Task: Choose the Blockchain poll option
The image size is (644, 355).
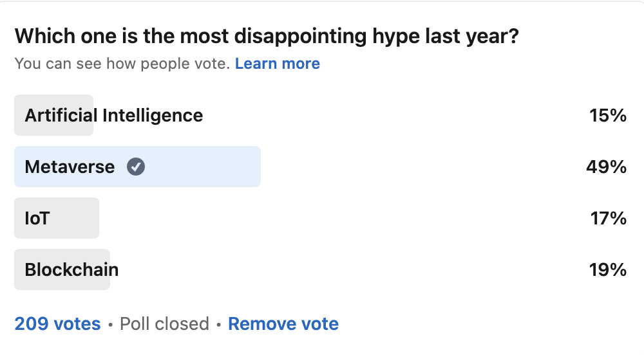Action: point(71,269)
